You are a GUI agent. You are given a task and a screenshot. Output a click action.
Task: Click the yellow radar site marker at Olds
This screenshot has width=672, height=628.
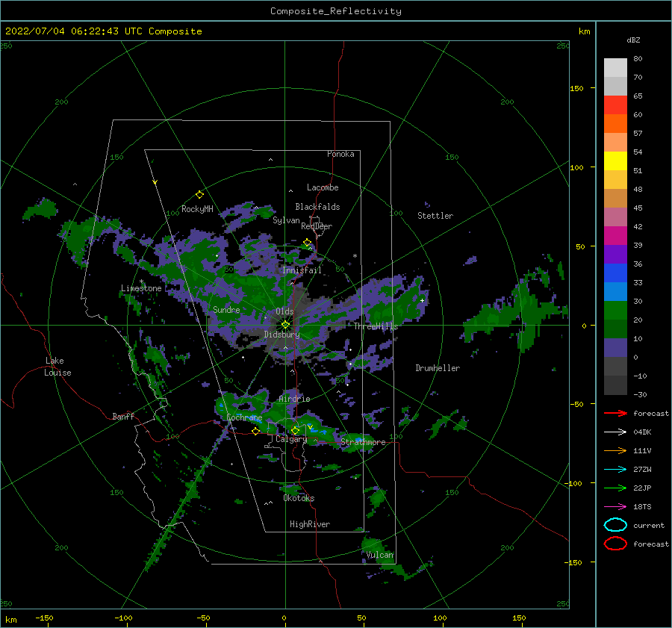285,325
